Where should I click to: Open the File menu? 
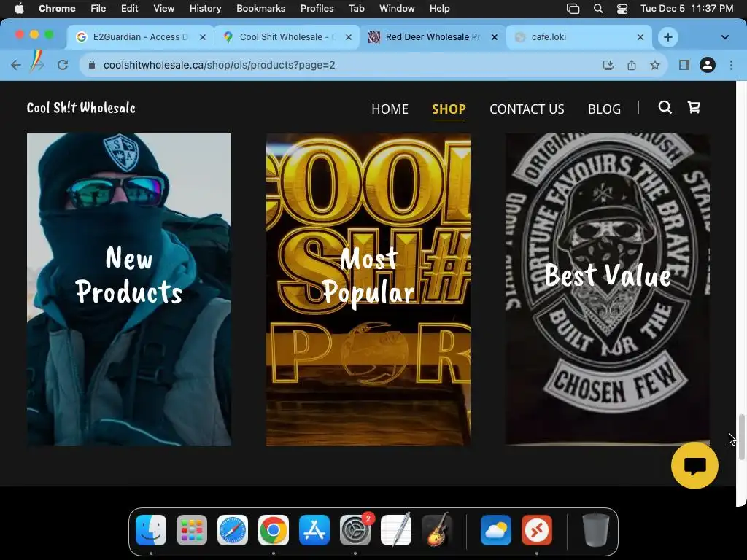coord(98,9)
